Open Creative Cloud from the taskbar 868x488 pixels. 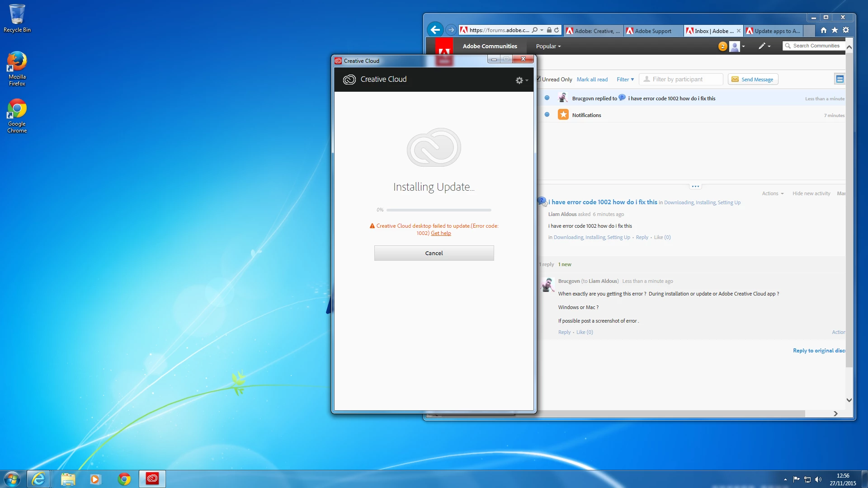pos(152,479)
